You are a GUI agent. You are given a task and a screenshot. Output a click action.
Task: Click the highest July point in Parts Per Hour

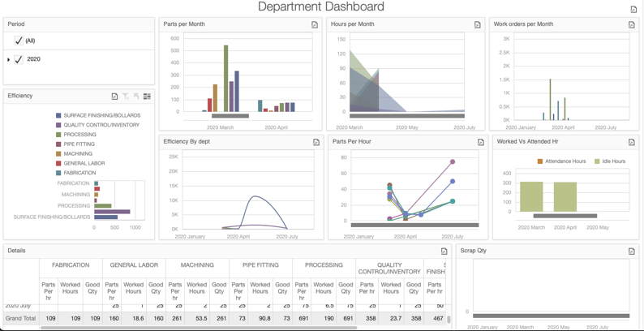[453, 161]
